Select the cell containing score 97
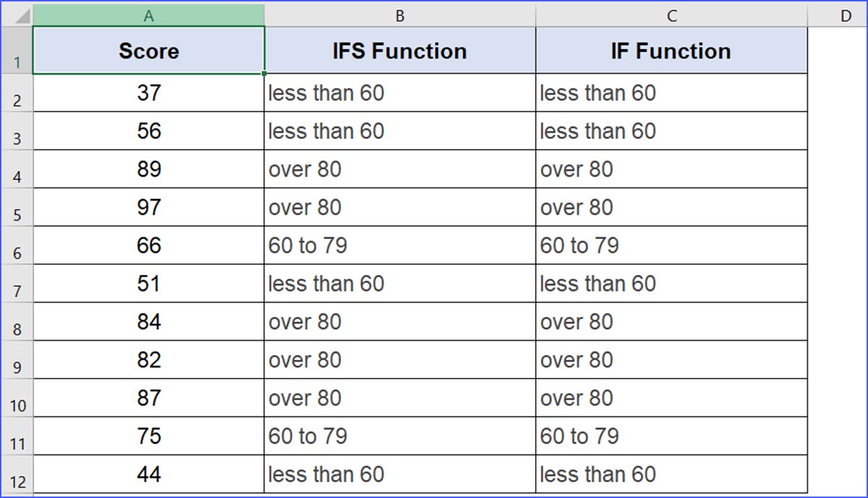The image size is (868, 498). 148,208
